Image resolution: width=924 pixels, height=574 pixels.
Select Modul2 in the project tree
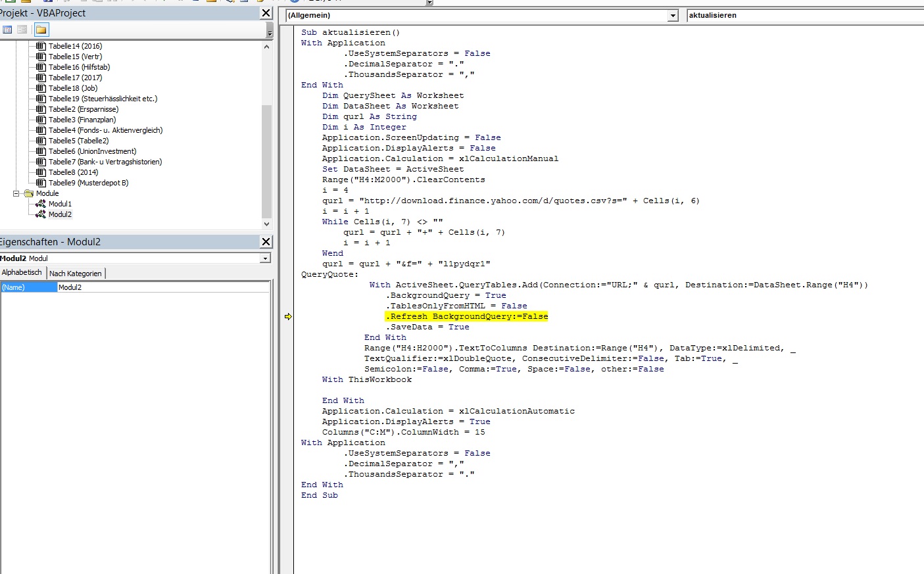point(60,214)
